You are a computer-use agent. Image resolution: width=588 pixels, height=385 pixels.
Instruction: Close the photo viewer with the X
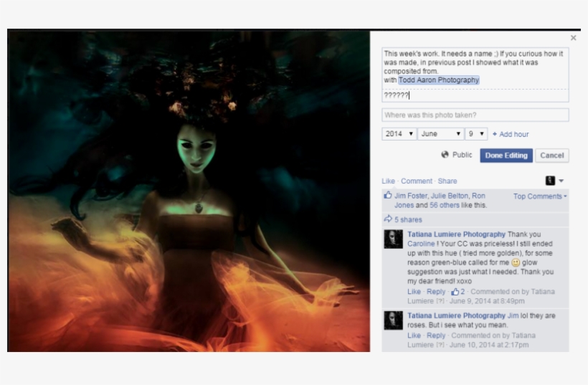(x=573, y=38)
